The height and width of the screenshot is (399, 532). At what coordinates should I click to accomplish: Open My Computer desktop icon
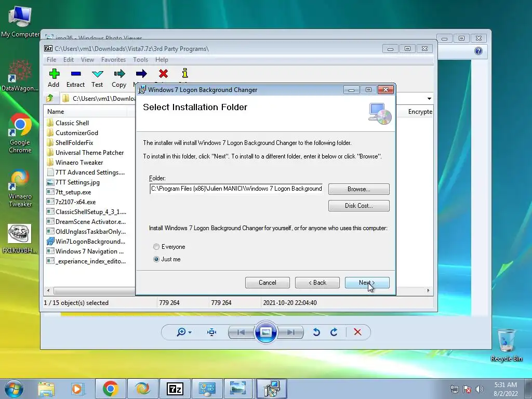(20, 21)
